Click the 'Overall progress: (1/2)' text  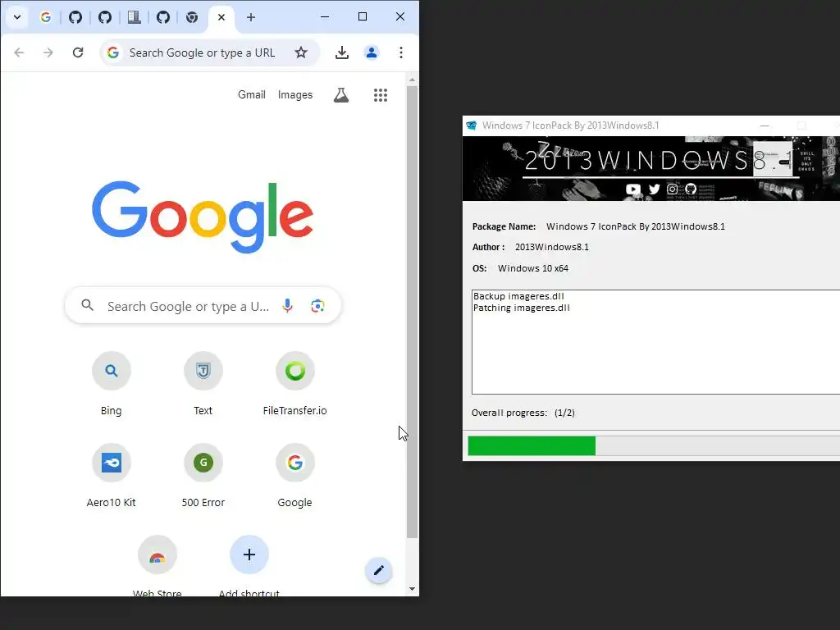coord(523,413)
